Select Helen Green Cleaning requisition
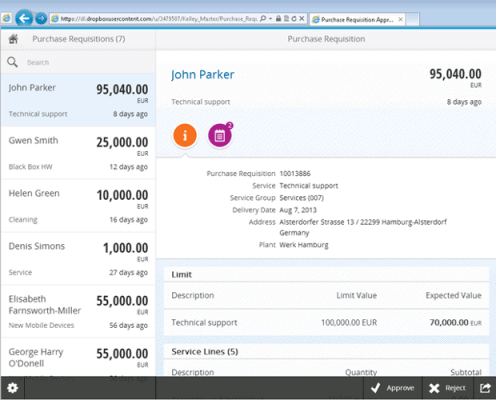 click(x=78, y=206)
